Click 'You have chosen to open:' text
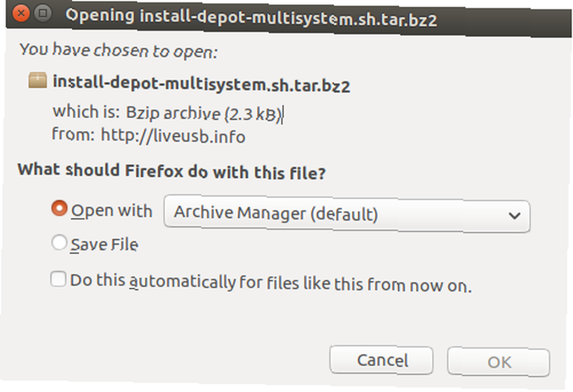This screenshot has width=573, height=392. (x=119, y=50)
